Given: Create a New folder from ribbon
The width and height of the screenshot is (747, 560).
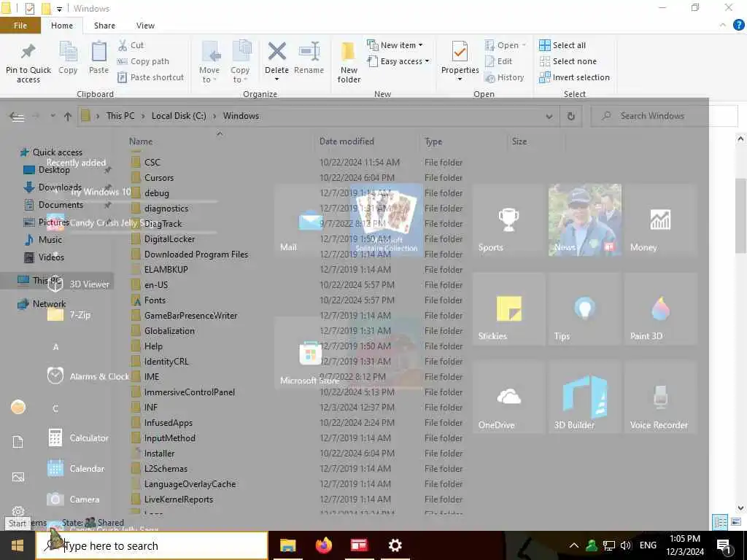Looking at the screenshot, I should pos(349,63).
